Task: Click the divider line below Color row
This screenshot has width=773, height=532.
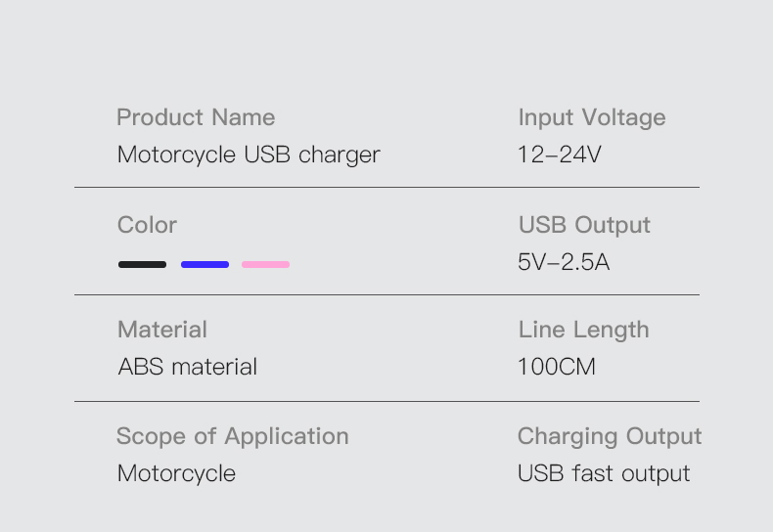Action: [x=387, y=294]
